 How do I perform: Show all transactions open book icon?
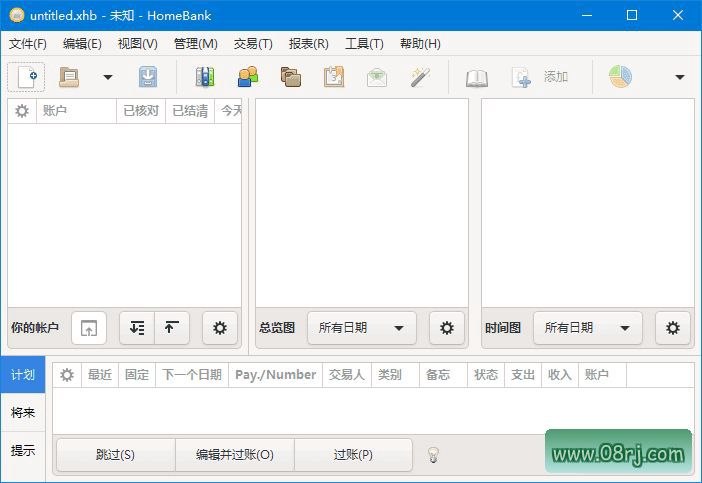coord(477,78)
